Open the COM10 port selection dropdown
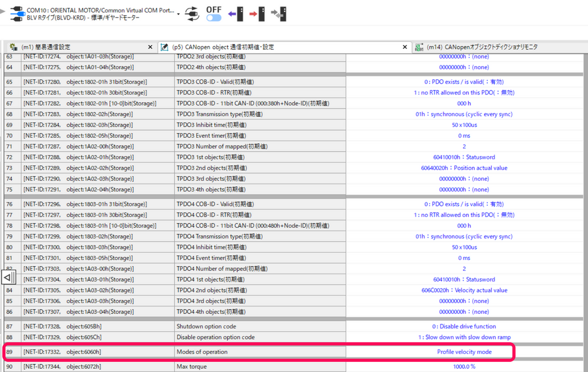588x372 pixels. (x=178, y=13)
